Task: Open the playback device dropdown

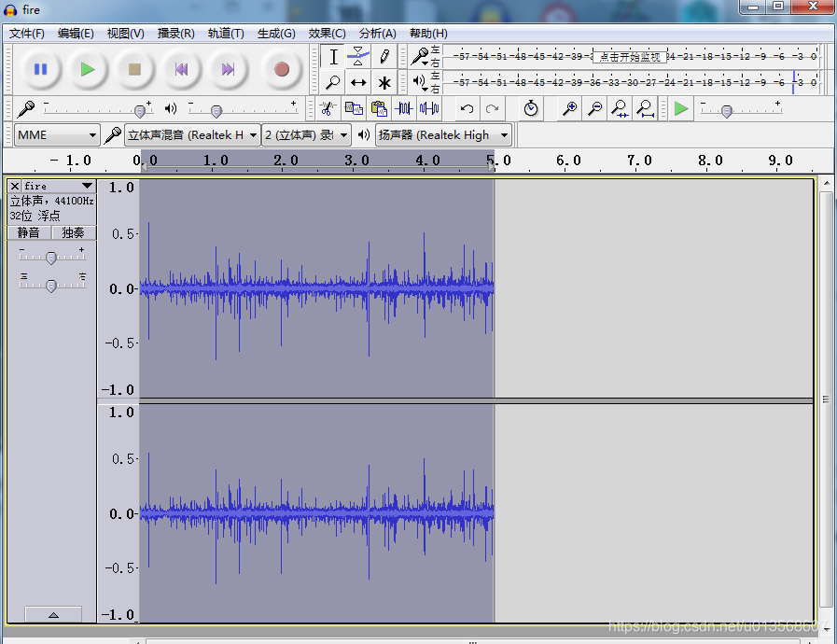Action: pos(443,135)
